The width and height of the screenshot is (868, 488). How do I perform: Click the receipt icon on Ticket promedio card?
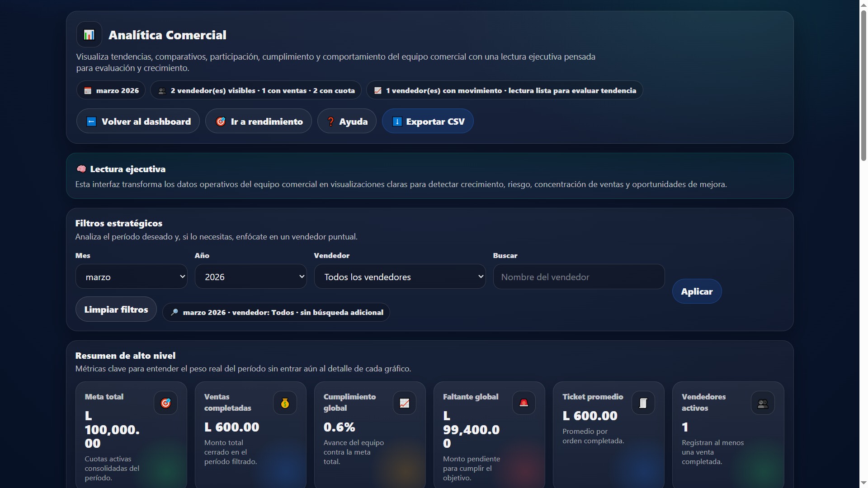pyautogui.click(x=642, y=403)
